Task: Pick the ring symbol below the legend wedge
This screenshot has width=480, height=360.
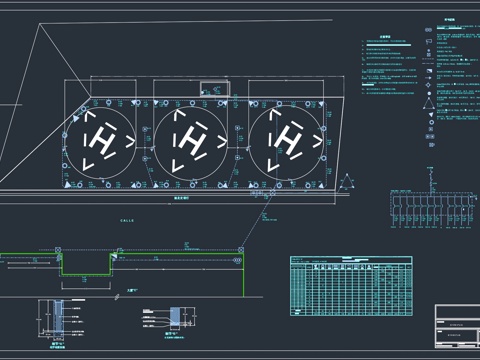Action: click(431, 122)
